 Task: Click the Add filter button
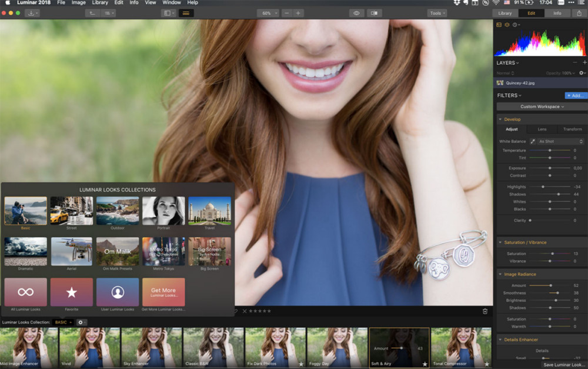(x=576, y=96)
